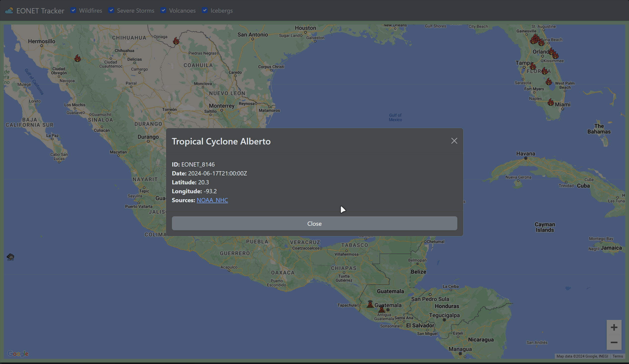Open the map Terms link
629x364 pixels.
(618, 356)
